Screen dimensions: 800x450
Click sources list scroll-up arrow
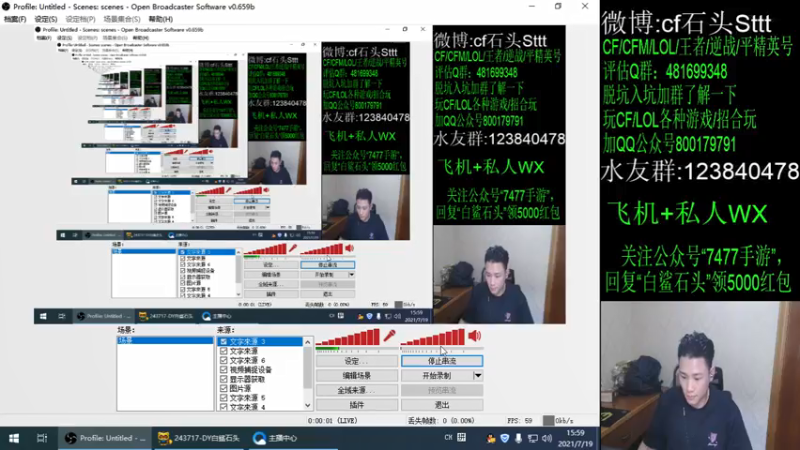[308, 342]
